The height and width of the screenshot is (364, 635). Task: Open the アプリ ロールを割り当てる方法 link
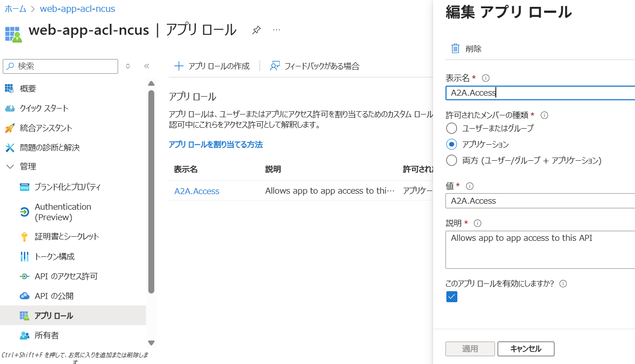click(x=216, y=145)
